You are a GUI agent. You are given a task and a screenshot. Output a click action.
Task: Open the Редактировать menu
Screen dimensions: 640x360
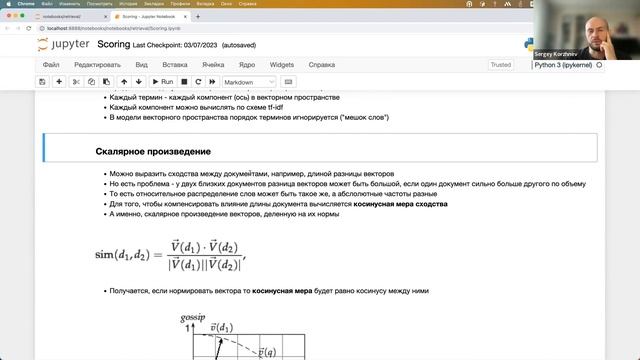pos(97,65)
